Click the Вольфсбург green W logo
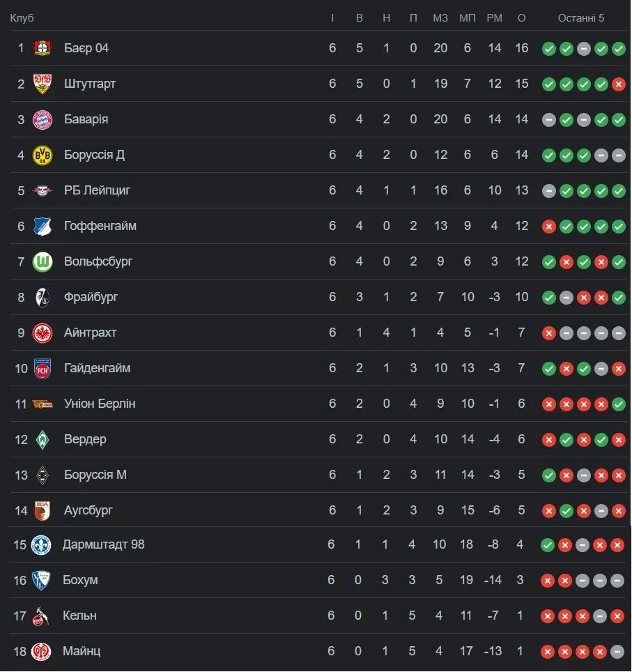Viewport: 632px width, 672px height. (43, 261)
